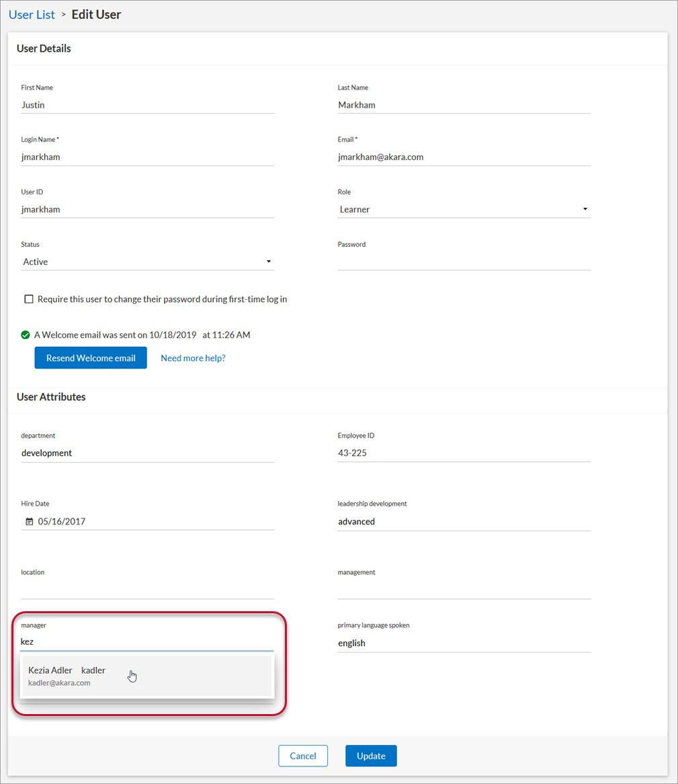Select the Password input field

464,262
